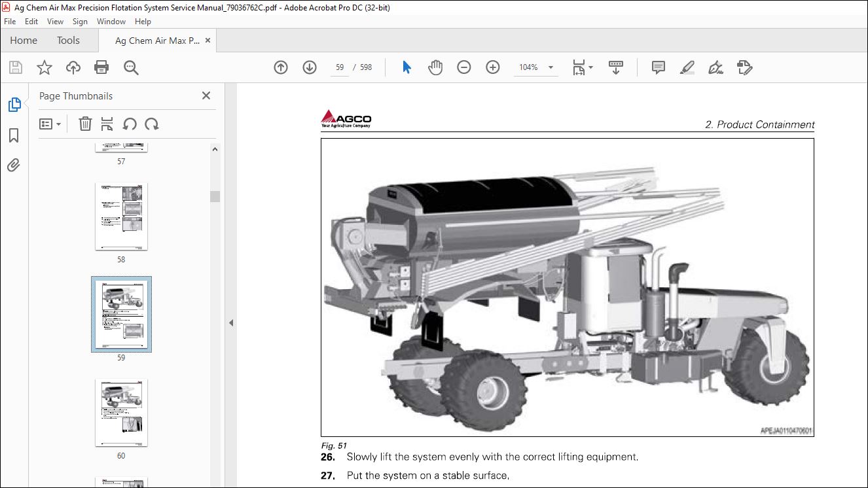Open the View menu
The width and height of the screenshot is (868, 488).
click(55, 22)
